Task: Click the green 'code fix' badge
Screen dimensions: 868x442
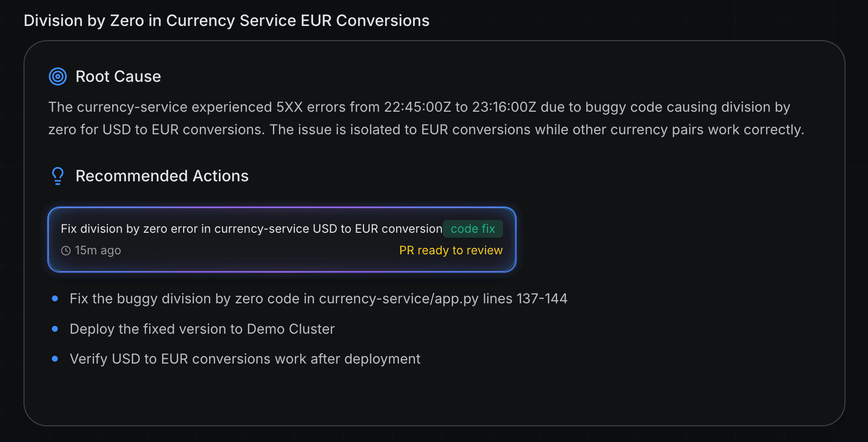Action: (473, 229)
